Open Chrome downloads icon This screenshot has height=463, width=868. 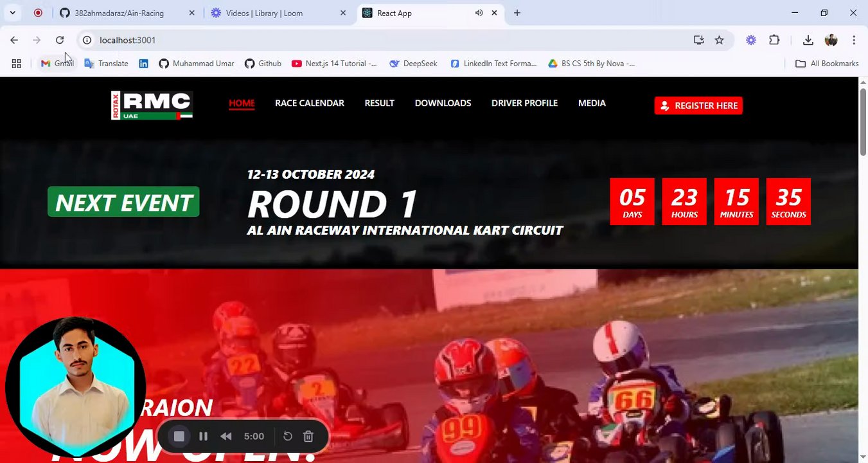(x=808, y=40)
